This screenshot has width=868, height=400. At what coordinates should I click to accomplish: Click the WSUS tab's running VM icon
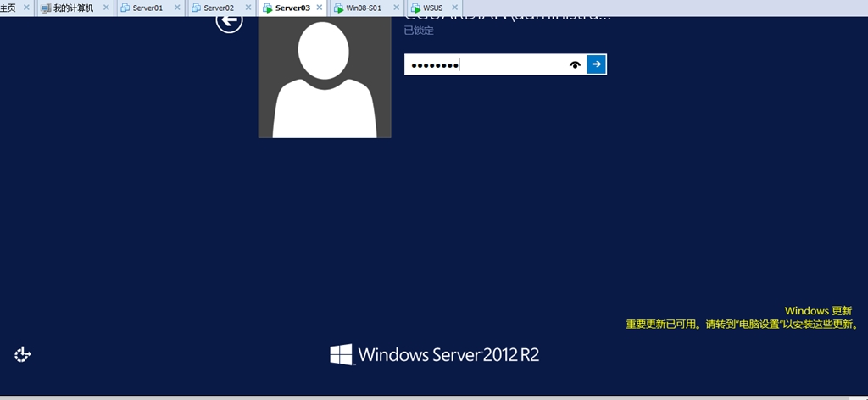click(415, 8)
